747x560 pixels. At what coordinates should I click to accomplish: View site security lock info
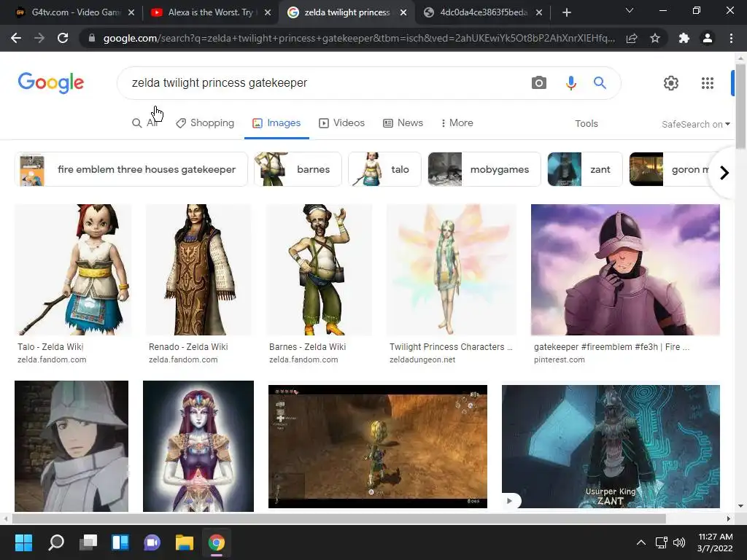point(92,38)
